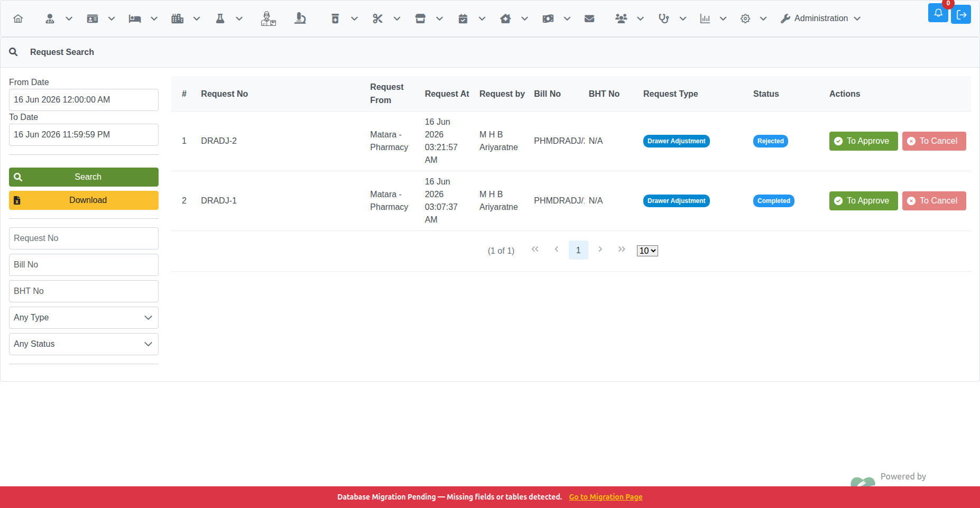Go to last page arrow
This screenshot has width=980, height=508.
coord(622,249)
